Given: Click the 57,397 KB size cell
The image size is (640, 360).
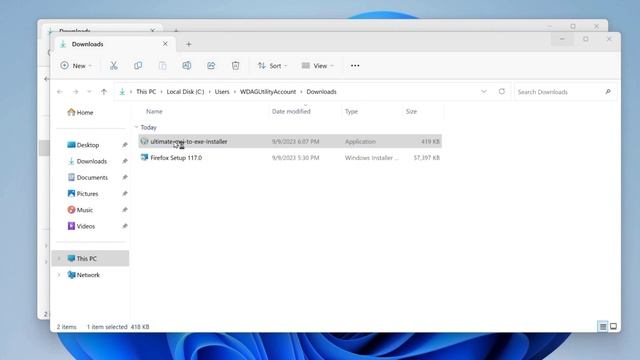Looking at the screenshot, I should click(x=427, y=158).
